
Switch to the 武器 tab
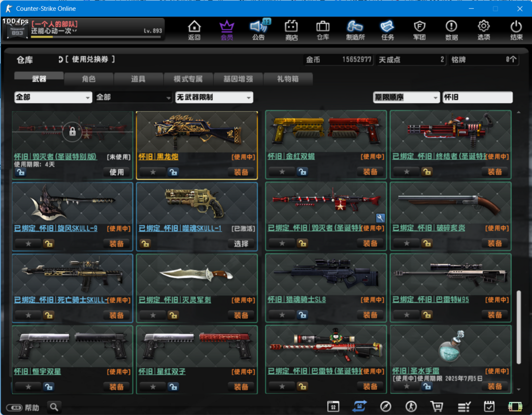click(x=39, y=79)
